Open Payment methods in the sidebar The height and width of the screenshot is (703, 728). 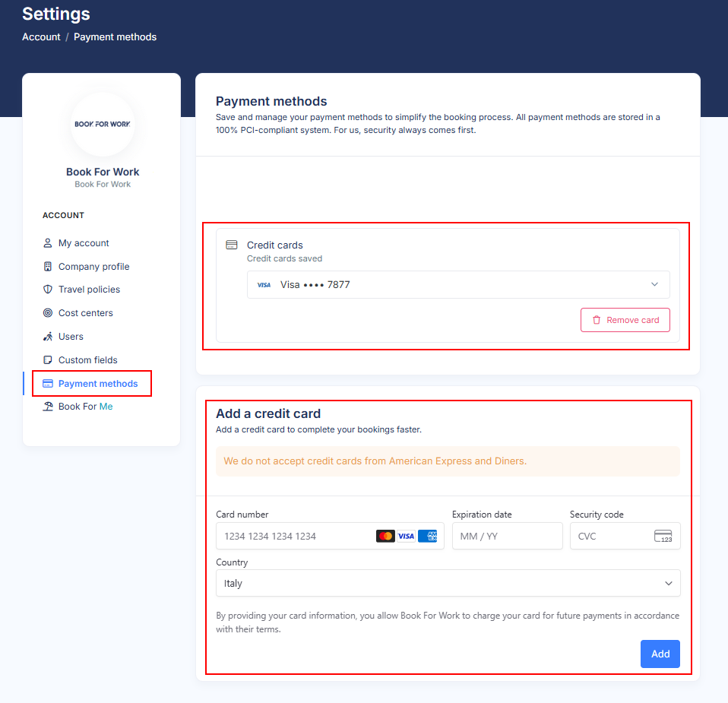(x=98, y=384)
